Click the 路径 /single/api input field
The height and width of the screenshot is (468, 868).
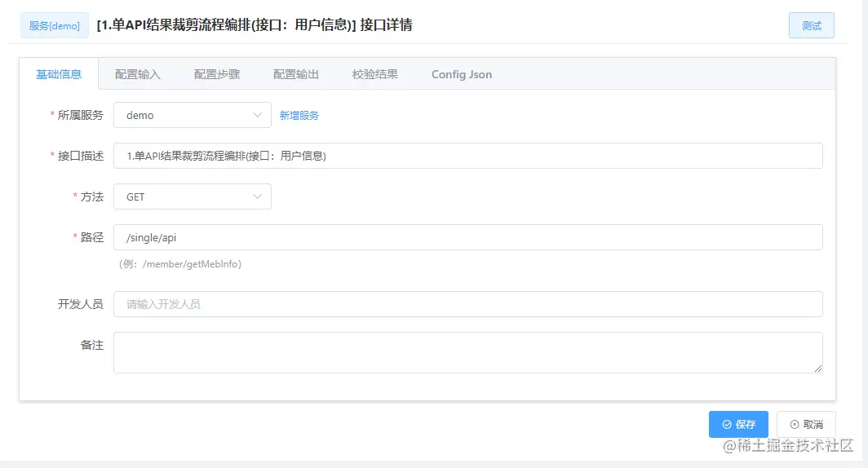pyautogui.click(x=467, y=237)
